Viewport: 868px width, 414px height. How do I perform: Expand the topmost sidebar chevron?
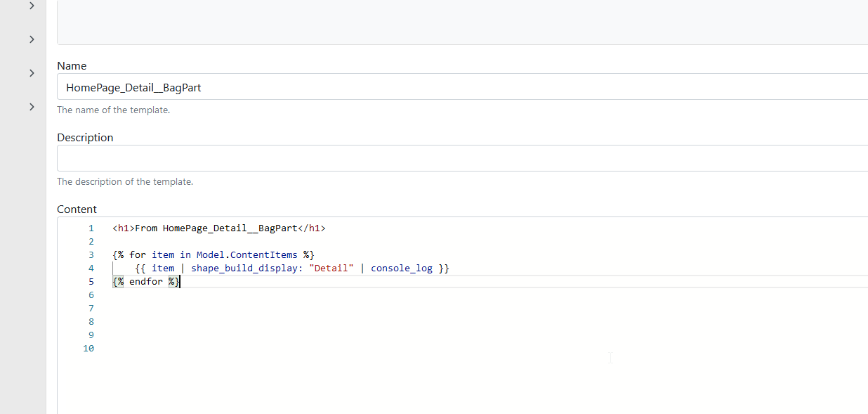click(32, 6)
